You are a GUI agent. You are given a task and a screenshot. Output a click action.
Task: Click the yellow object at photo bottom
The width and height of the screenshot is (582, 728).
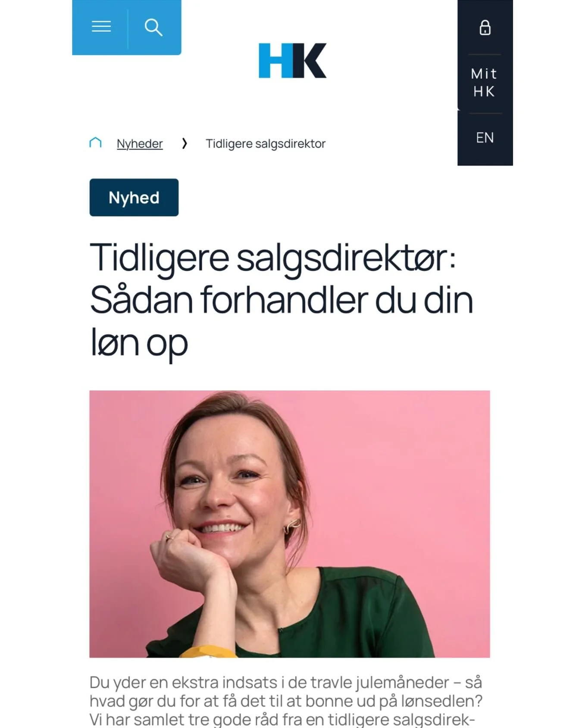point(208,652)
